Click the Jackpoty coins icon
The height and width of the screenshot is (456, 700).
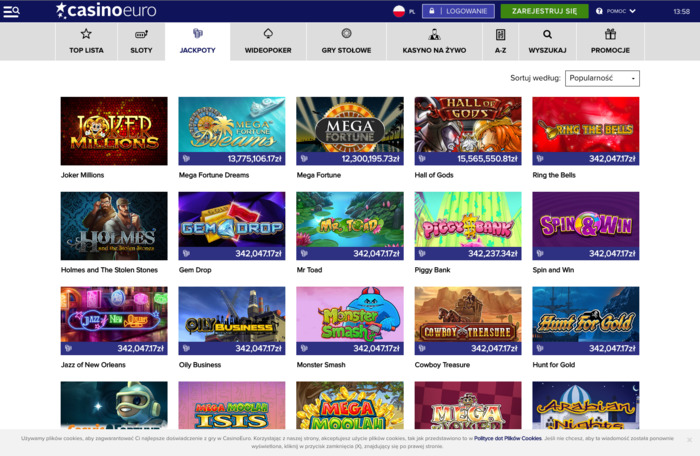point(197,33)
